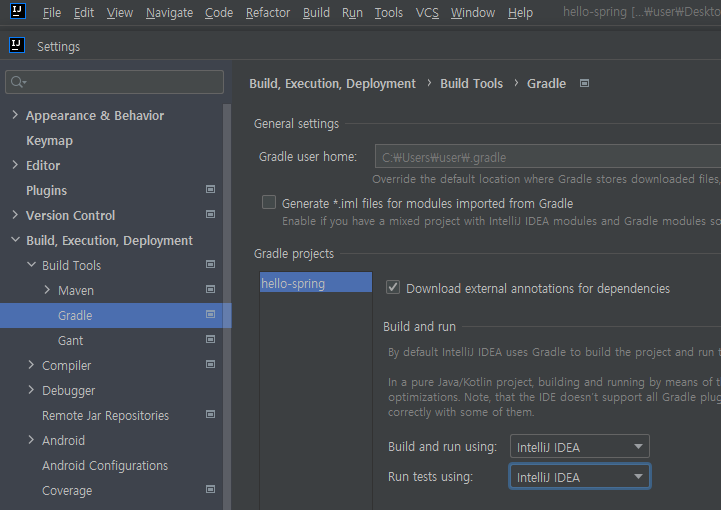Click the search magnifier icon in the settings search
This screenshot has width=721, height=510.
[x=17, y=82]
